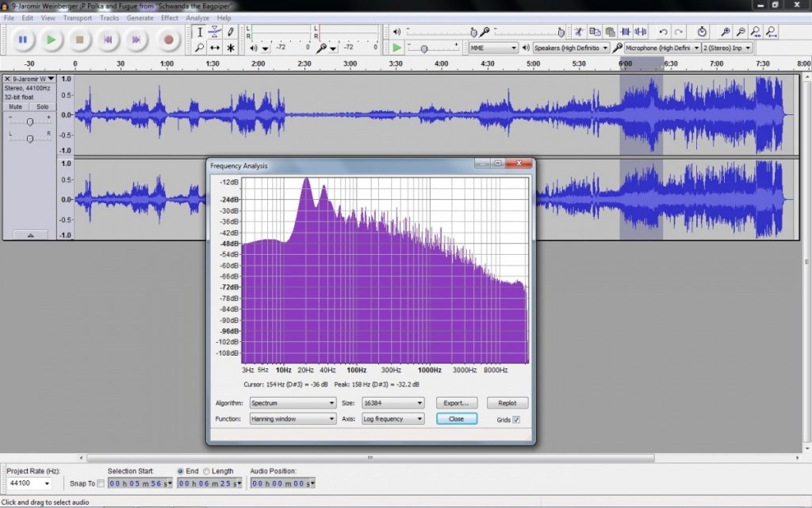
Task: Click the Copy icon in edit toolbar
Action: (x=595, y=32)
